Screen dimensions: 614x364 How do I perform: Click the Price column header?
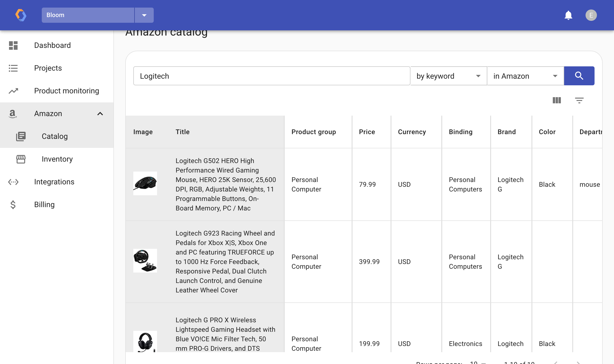pos(367,132)
